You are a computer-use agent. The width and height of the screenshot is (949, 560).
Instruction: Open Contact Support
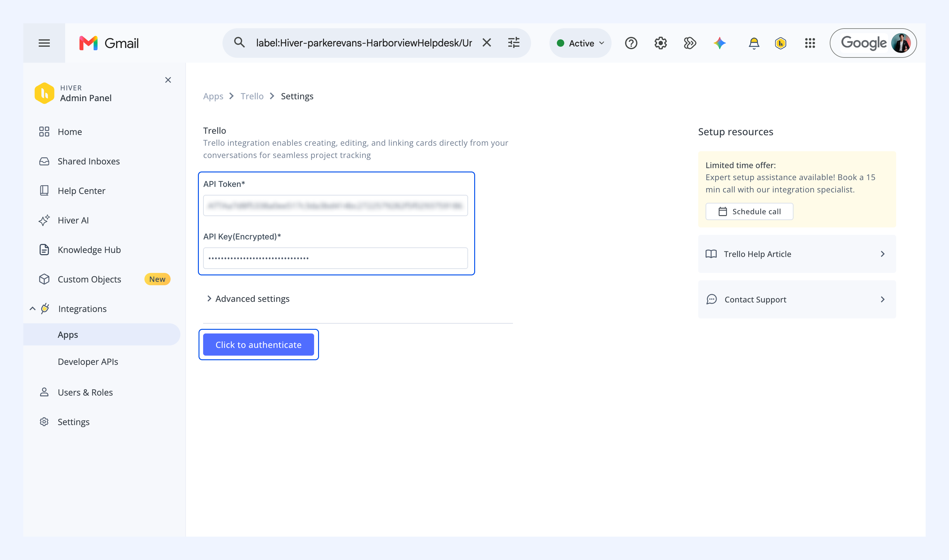click(797, 299)
